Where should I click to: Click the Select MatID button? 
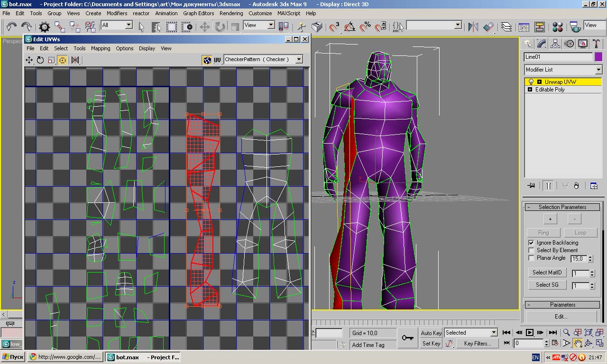point(547,273)
